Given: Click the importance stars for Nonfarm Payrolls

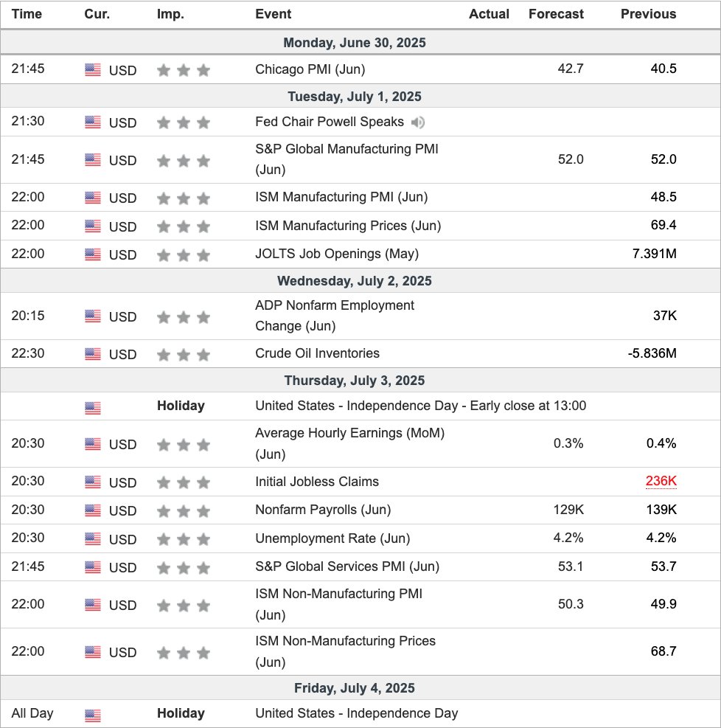Looking at the screenshot, I should pyautogui.click(x=183, y=510).
